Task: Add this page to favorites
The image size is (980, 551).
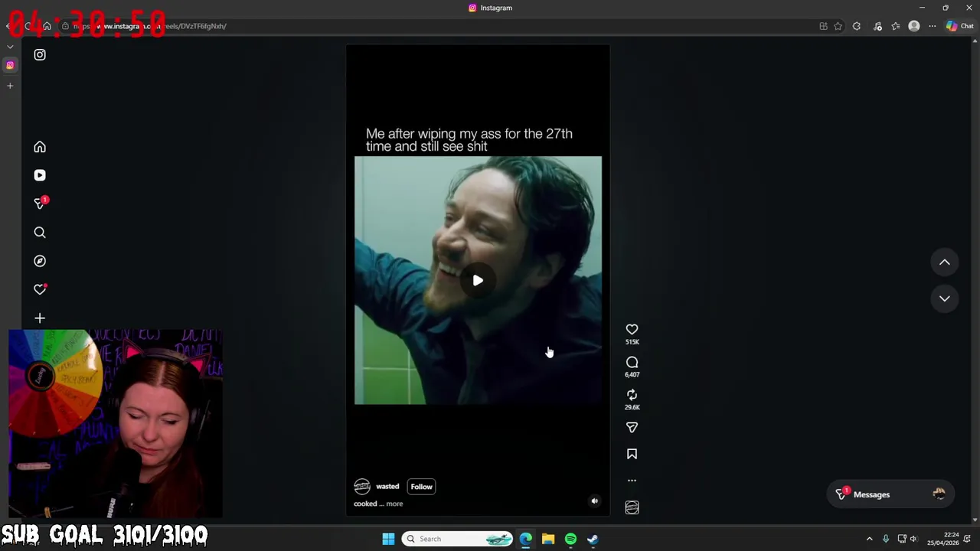Action: (x=838, y=26)
